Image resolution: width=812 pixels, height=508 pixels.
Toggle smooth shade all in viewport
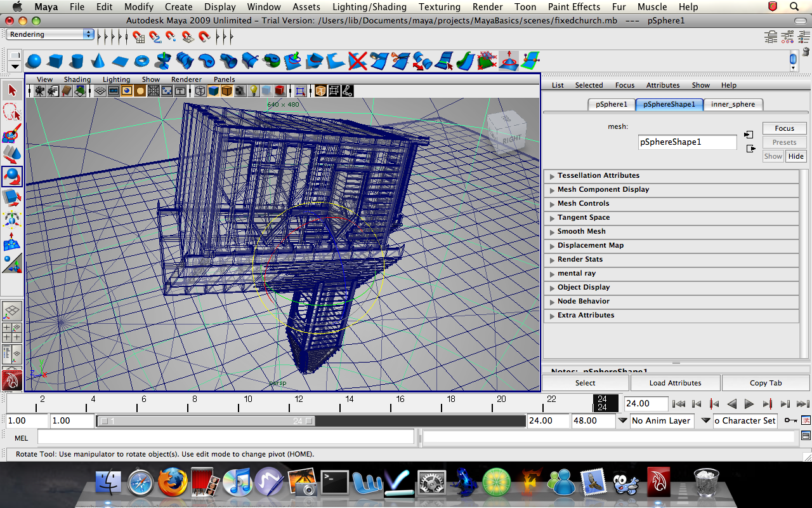[213, 91]
